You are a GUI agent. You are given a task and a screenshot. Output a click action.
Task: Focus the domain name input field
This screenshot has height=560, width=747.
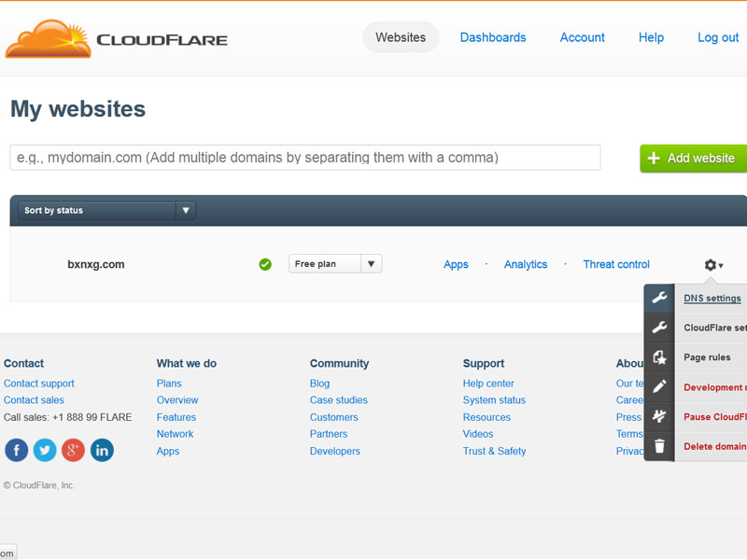[x=305, y=158]
